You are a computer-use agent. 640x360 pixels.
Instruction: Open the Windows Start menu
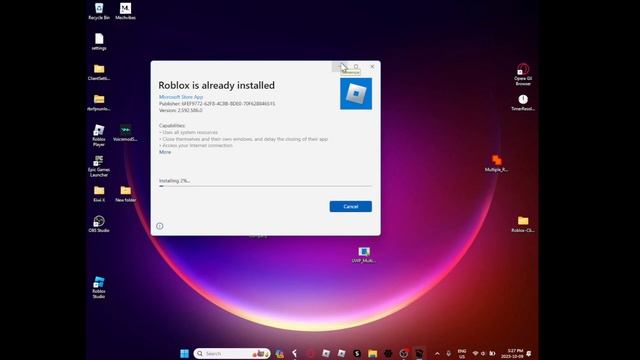(x=184, y=353)
